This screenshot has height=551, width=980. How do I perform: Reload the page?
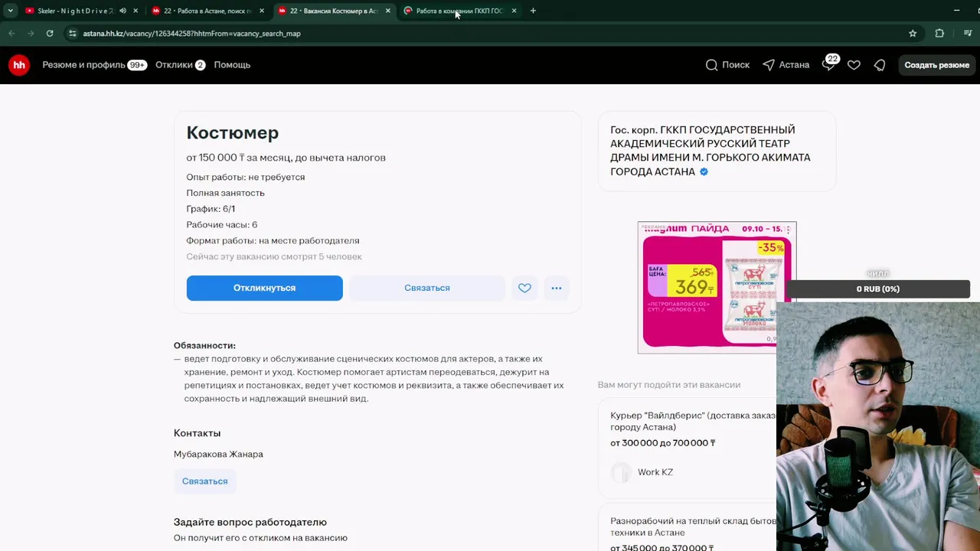point(50,33)
